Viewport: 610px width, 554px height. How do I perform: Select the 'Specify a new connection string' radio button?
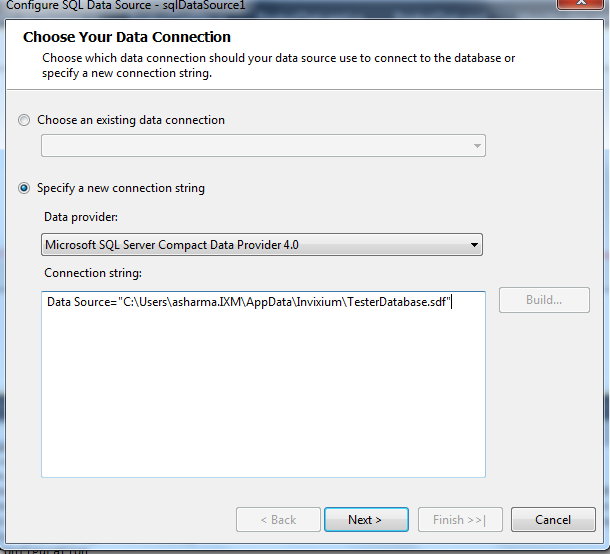point(24,188)
